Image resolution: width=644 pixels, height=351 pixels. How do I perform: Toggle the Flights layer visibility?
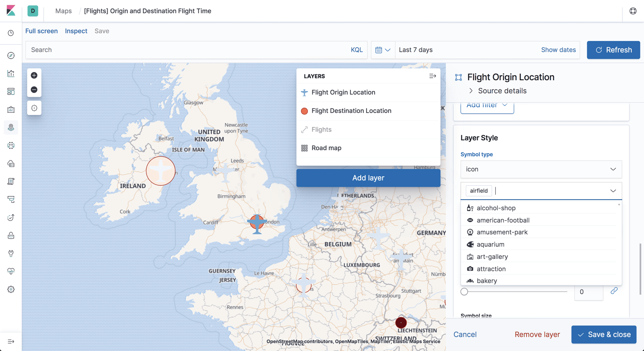click(x=321, y=130)
